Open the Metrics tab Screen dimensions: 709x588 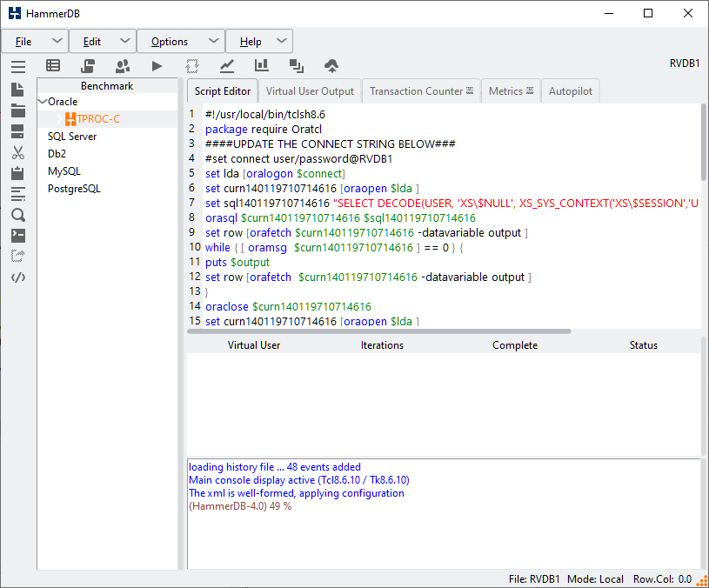tap(511, 90)
